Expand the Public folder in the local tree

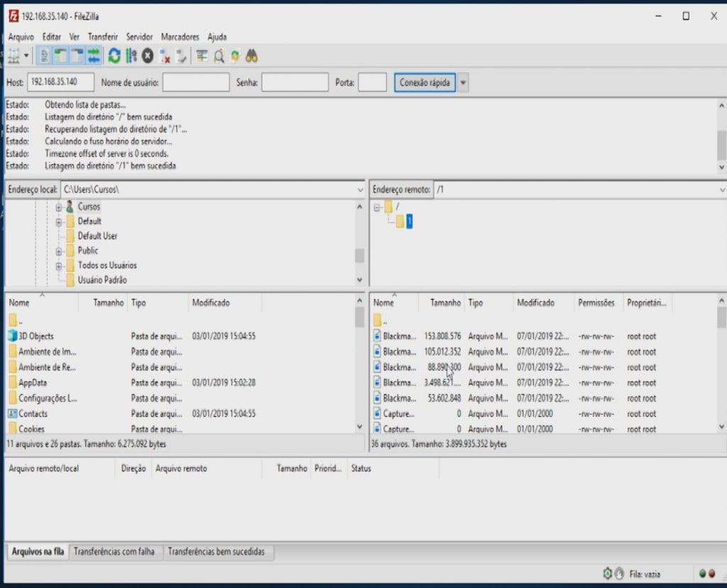pos(59,251)
